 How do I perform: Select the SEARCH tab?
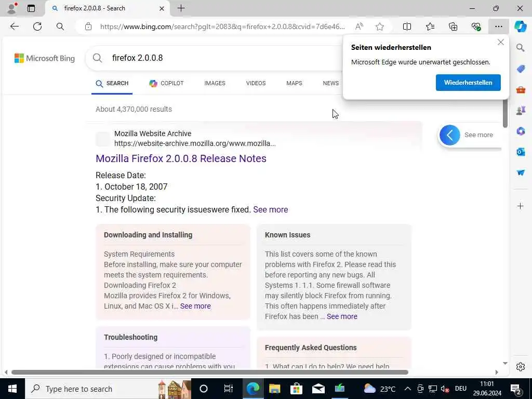point(112,84)
